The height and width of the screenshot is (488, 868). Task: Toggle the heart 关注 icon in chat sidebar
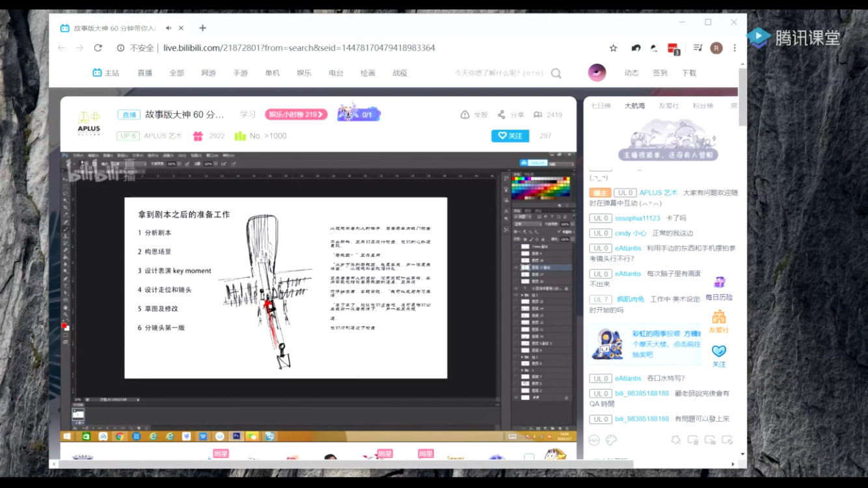coord(719,352)
